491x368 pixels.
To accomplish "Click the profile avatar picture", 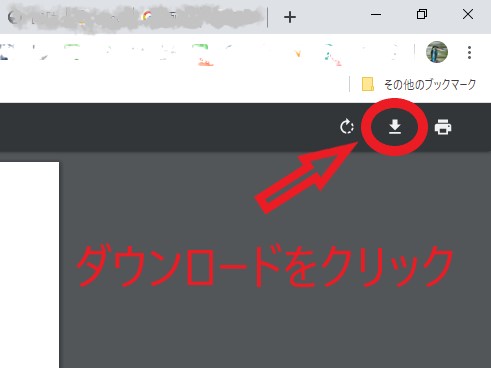I will (437, 52).
